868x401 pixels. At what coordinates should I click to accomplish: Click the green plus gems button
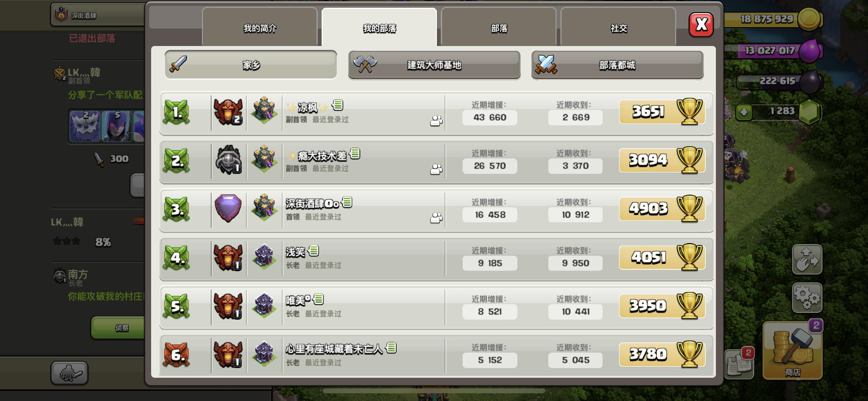[744, 112]
